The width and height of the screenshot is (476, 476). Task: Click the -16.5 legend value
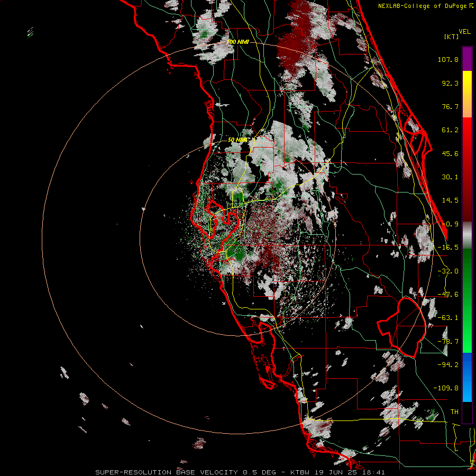(x=448, y=248)
